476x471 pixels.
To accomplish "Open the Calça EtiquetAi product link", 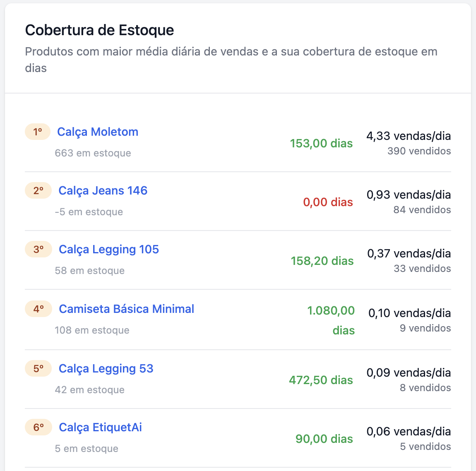I will click(100, 428).
